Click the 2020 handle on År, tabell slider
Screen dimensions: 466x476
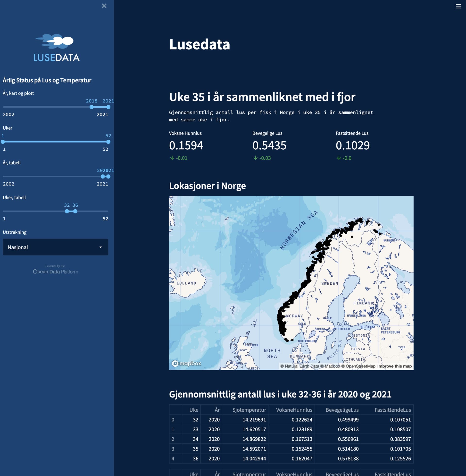coord(103,177)
